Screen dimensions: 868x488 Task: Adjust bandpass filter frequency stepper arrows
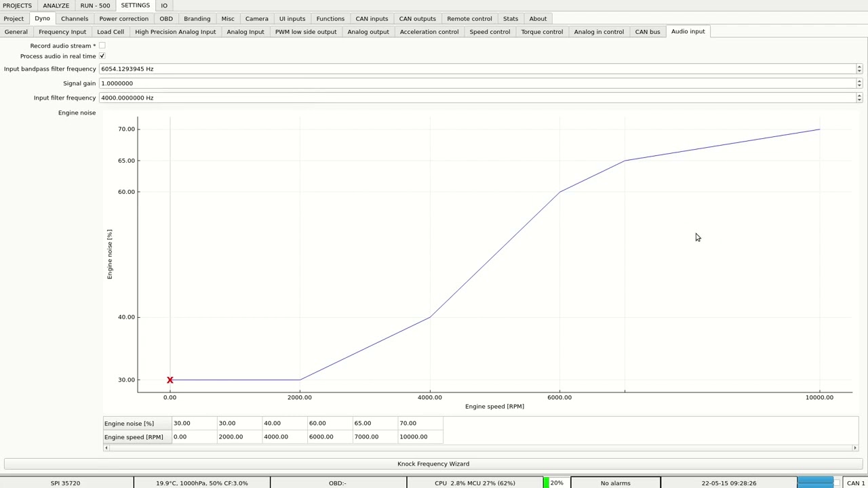click(x=859, y=69)
